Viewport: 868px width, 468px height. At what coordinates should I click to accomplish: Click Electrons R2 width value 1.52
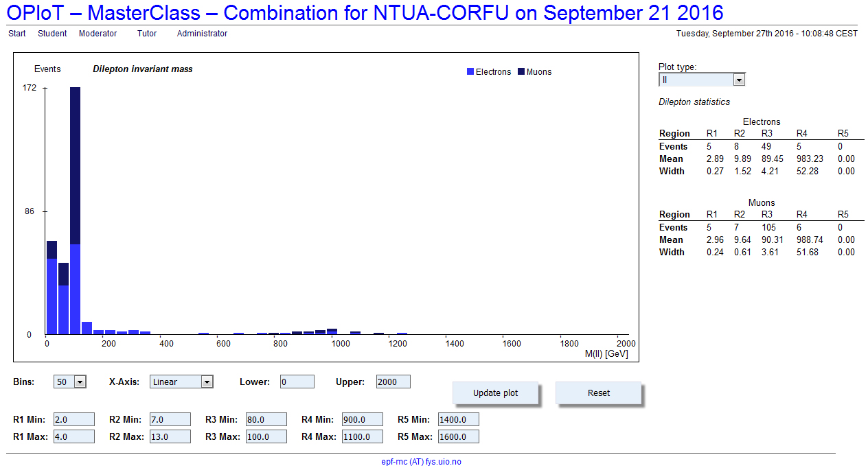pyautogui.click(x=742, y=171)
